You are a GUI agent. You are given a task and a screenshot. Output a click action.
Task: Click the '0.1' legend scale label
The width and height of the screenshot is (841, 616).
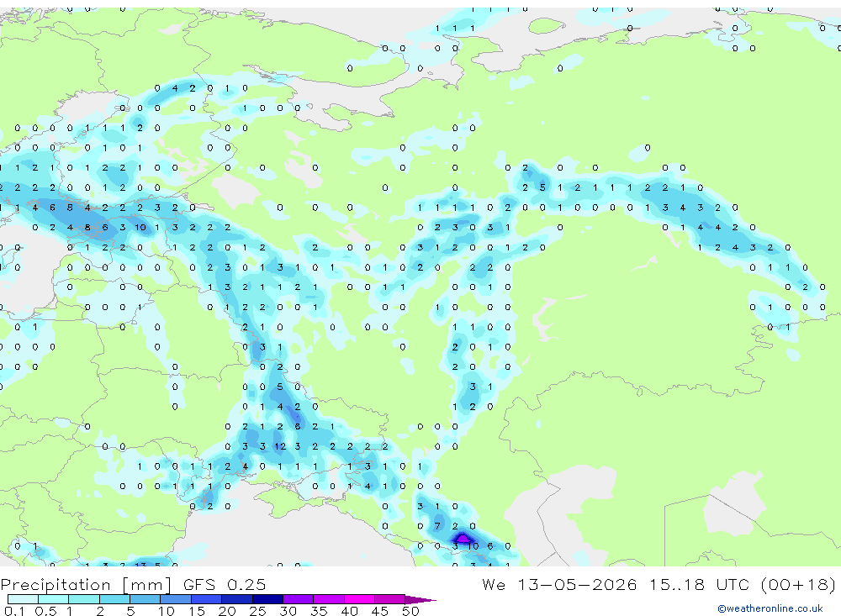pyautogui.click(x=14, y=611)
